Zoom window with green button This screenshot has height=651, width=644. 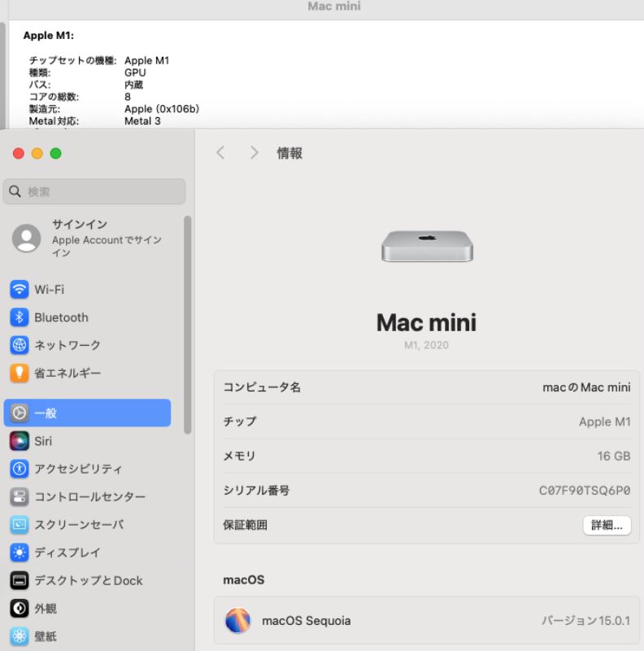pyautogui.click(x=55, y=154)
